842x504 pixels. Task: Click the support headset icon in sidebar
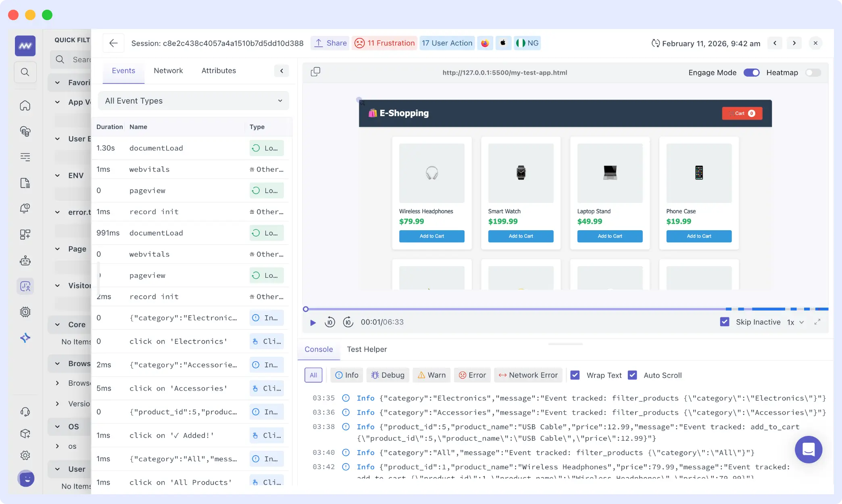(x=25, y=411)
